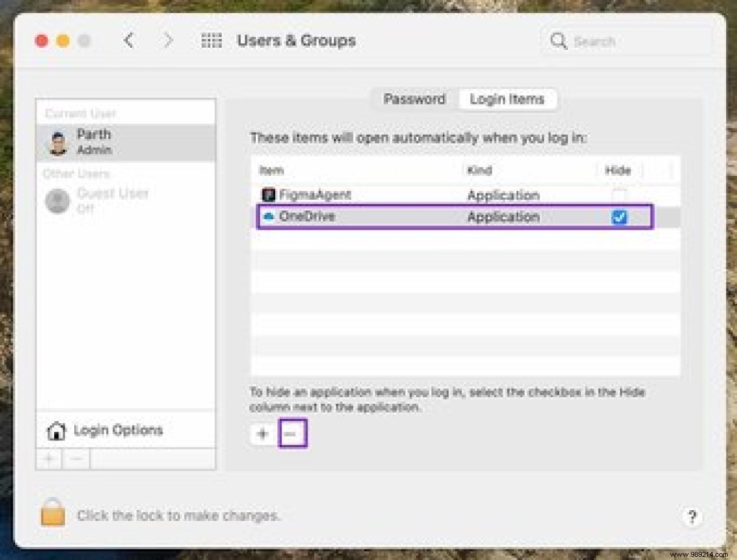The height and width of the screenshot is (560, 737).
Task: Switch to the Password tab
Action: [x=414, y=99]
